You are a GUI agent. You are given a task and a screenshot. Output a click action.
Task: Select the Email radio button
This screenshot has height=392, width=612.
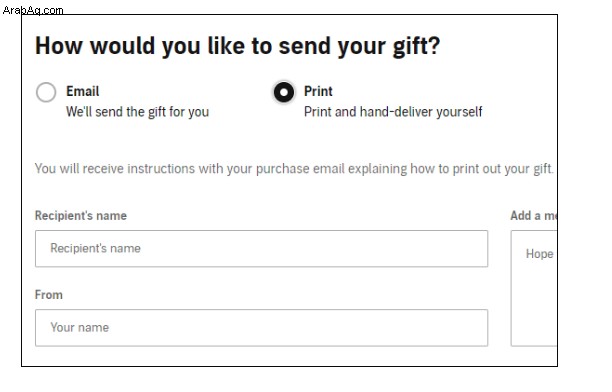[46, 92]
